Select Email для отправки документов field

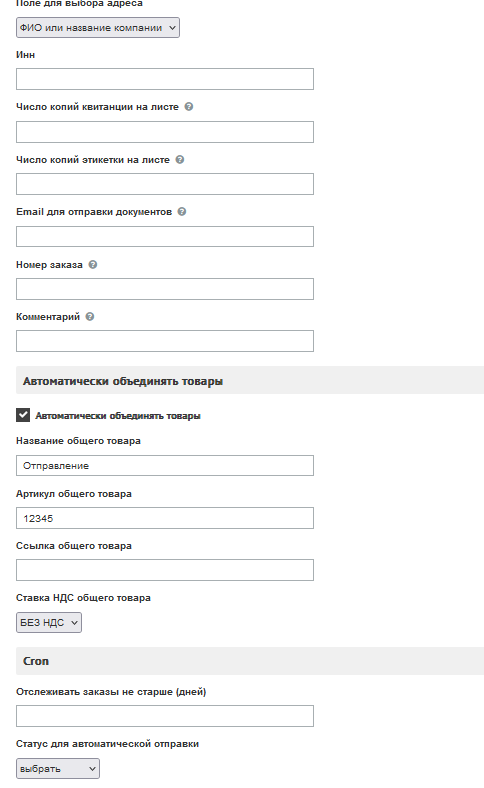tap(165, 236)
